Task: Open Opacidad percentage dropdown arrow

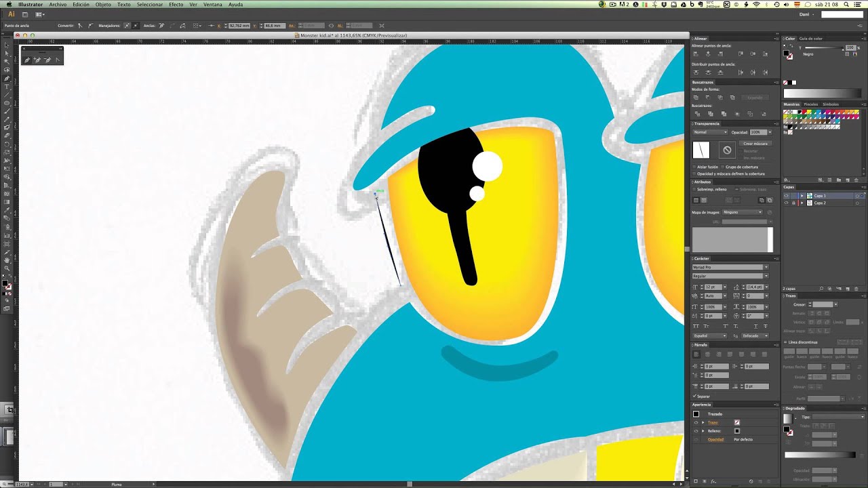Action: click(770, 132)
